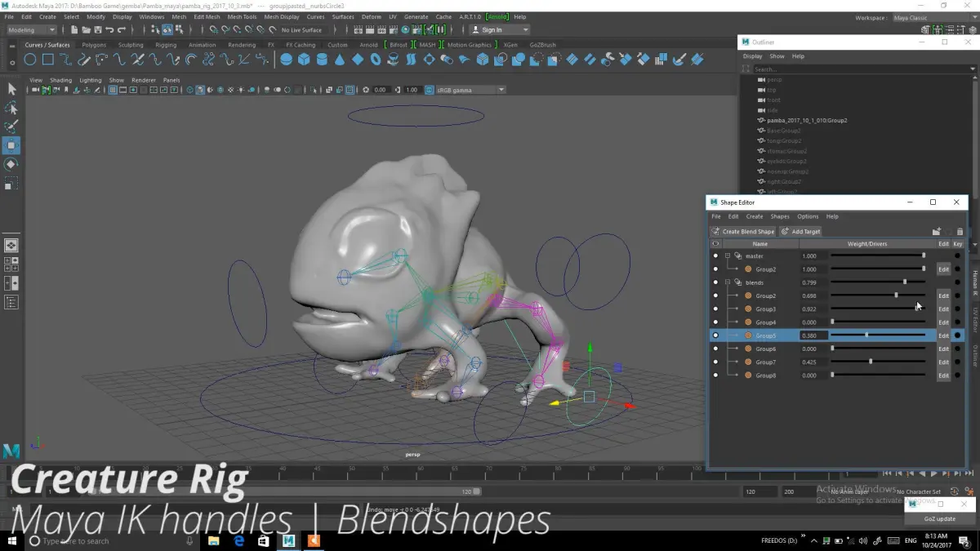Click the Group5 weight value field showing 0.380
The width and height of the screenshot is (980, 551).
coord(813,335)
